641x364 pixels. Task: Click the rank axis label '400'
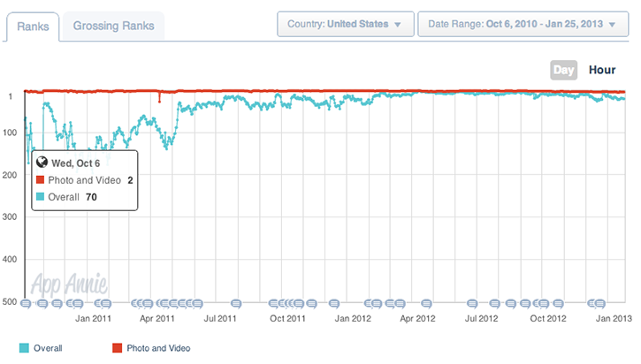[x=10, y=260]
